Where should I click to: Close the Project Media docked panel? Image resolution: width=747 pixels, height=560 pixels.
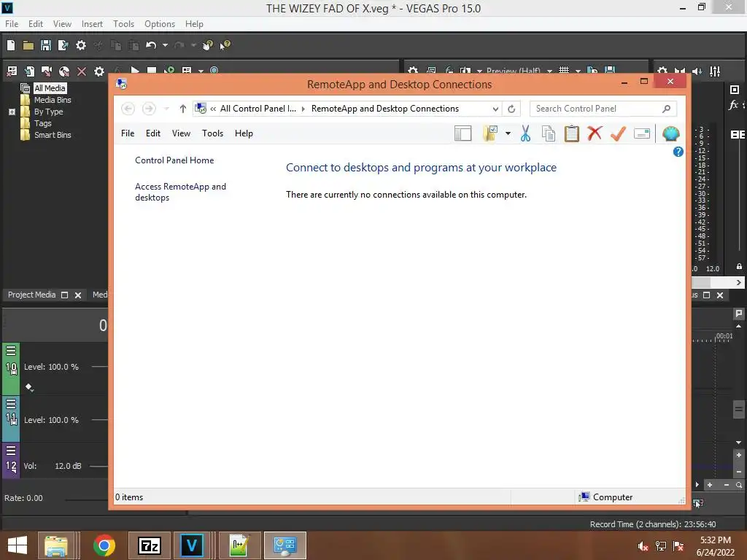click(78, 295)
